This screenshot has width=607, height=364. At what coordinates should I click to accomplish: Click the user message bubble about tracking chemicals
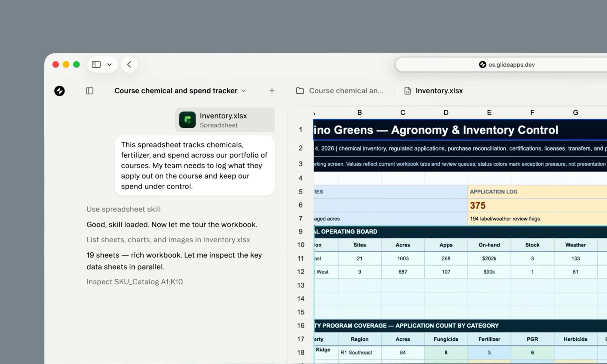195,166
